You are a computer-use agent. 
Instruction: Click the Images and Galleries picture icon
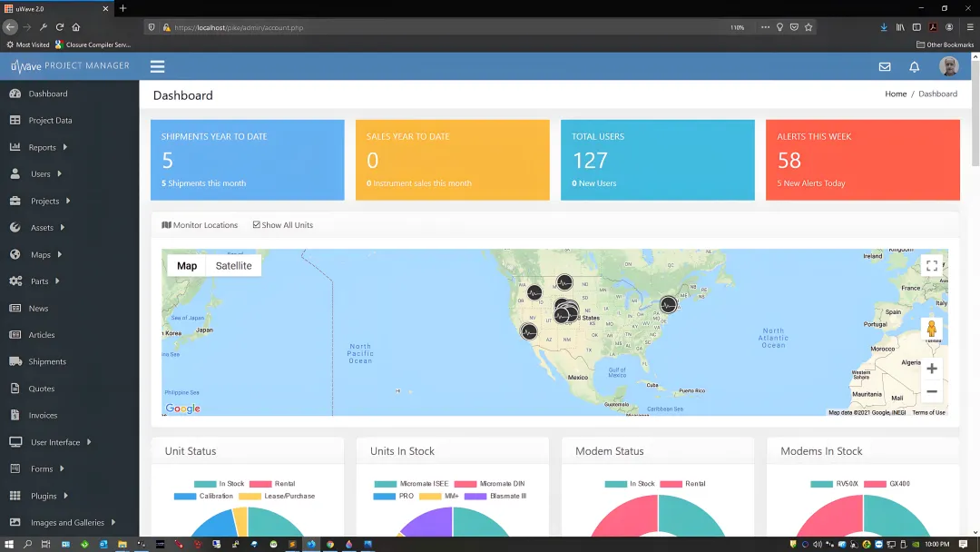pyautogui.click(x=15, y=522)
